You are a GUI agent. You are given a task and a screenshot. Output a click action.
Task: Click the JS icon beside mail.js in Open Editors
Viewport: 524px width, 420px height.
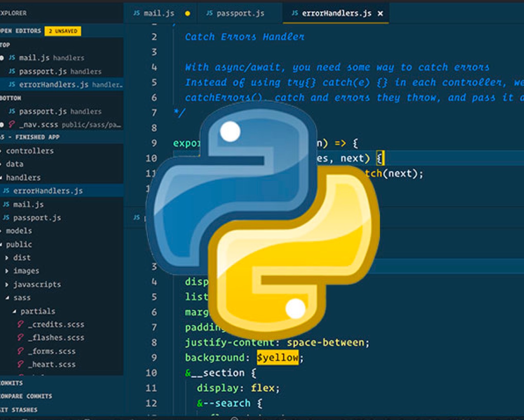[12, 58]
